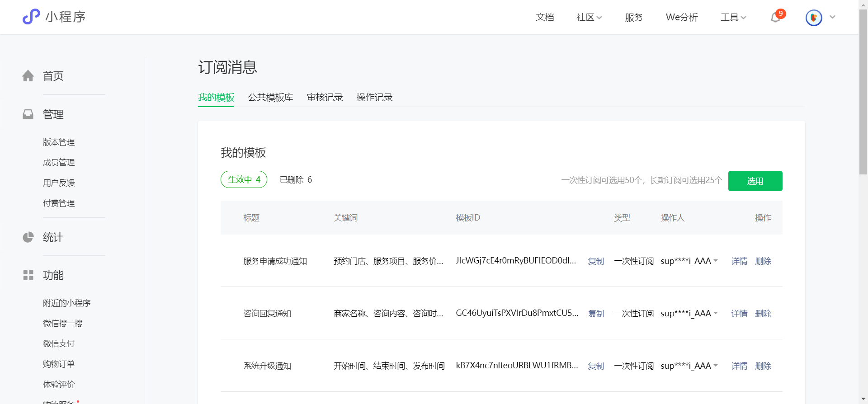This screenshot has height=404, width=868.
Task: Open 详情 for 系统升级通知 template
Action: (739, 366)
